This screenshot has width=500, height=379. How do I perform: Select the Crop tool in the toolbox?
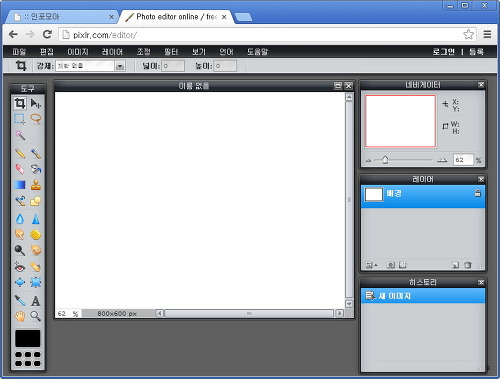pos(20,103)
